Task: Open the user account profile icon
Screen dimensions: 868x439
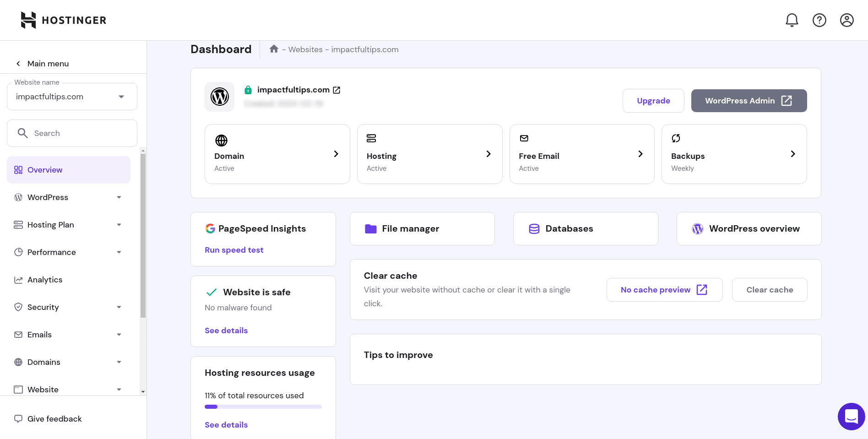Action: coord(847,20)
